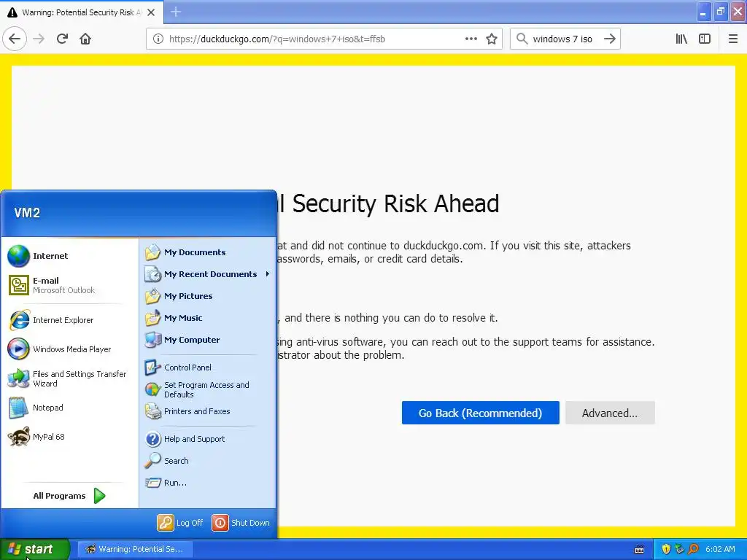Click Log Off button
The height and width of the screenshot is (560, 747).
point(181,523)
